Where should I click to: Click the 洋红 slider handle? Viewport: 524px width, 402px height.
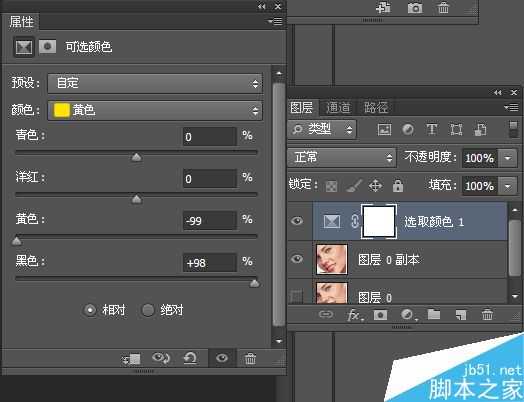[136, 199]
